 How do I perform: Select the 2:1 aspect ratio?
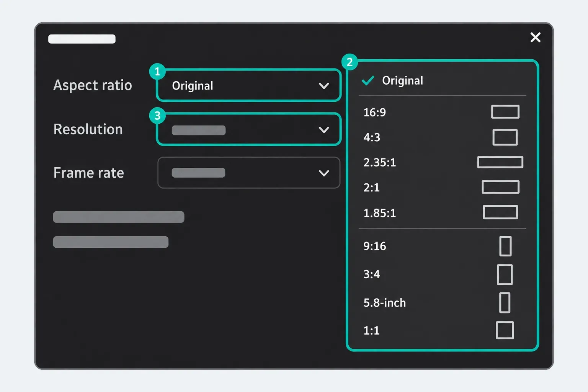pos(442,187)
